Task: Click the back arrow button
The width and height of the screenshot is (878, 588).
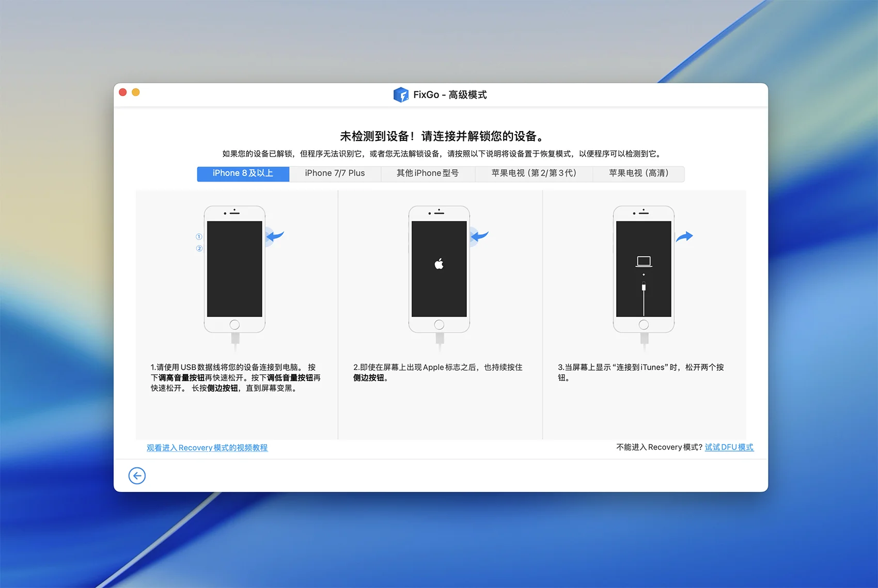Action: [x=137, y=475]
